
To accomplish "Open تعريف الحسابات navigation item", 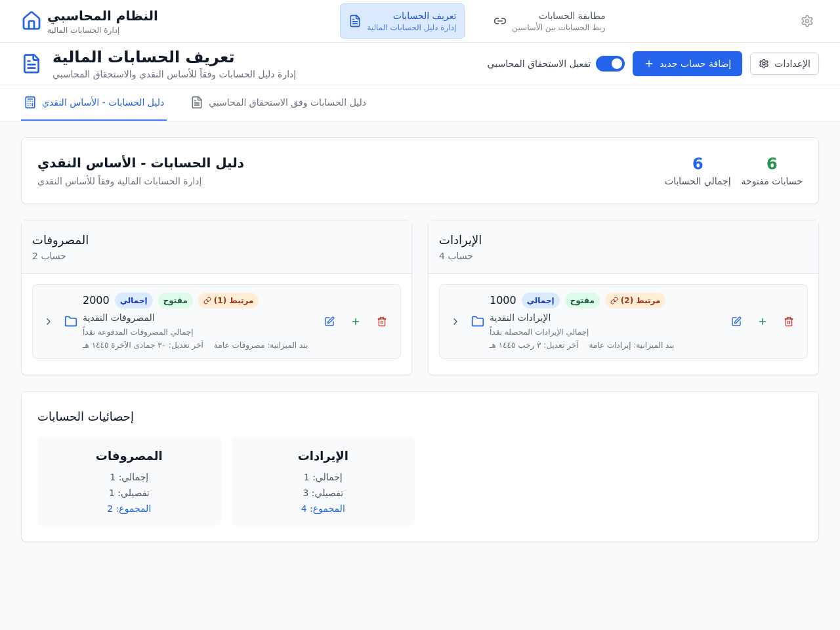I will click(402, 21).
